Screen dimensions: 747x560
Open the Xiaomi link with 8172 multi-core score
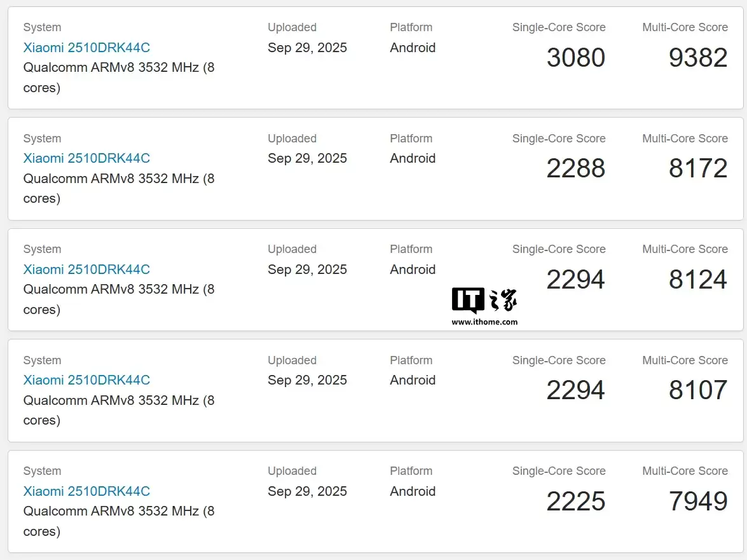(x=86, y=158)
